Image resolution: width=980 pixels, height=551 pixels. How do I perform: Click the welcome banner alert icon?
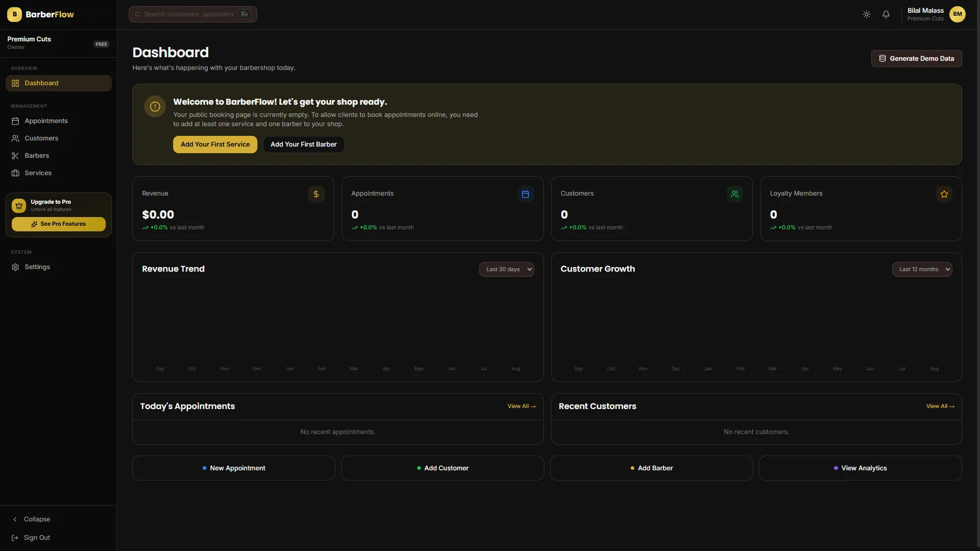tap(155, 107)
